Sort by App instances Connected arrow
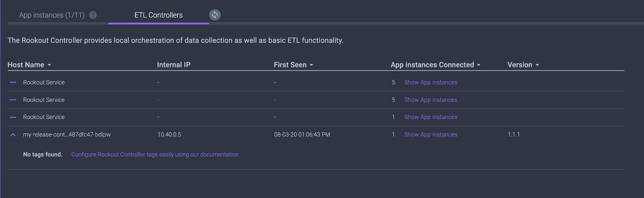The image size is (644, 198). point(479,65)
